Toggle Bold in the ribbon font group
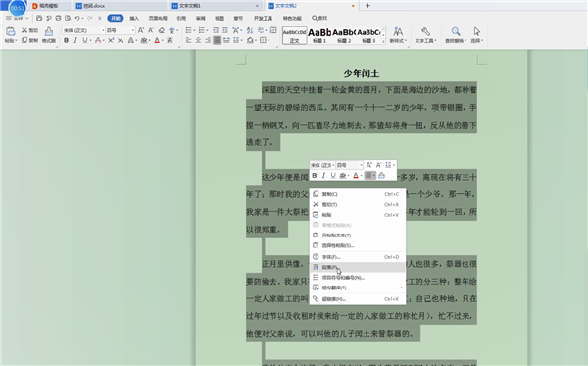The image size is (588, 366). click(x=66, y=40)
